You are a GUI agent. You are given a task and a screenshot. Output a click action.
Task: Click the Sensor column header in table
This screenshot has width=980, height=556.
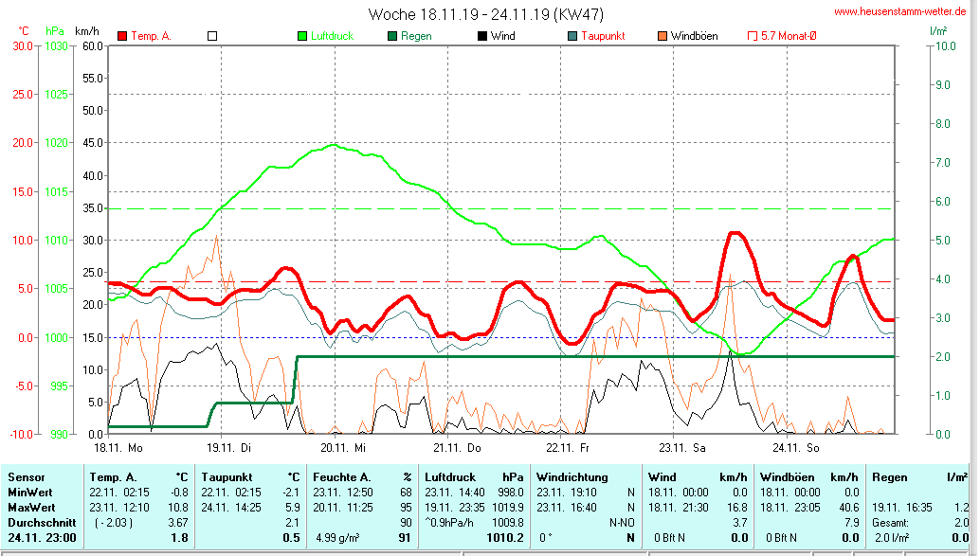27,477
